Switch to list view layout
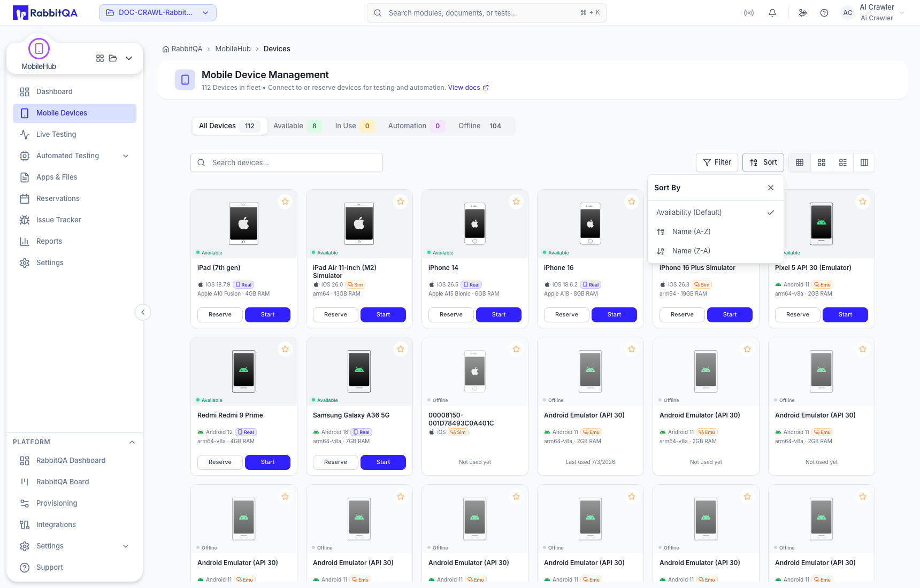Viewport: 920px width, 588px height. pos(843,163)
